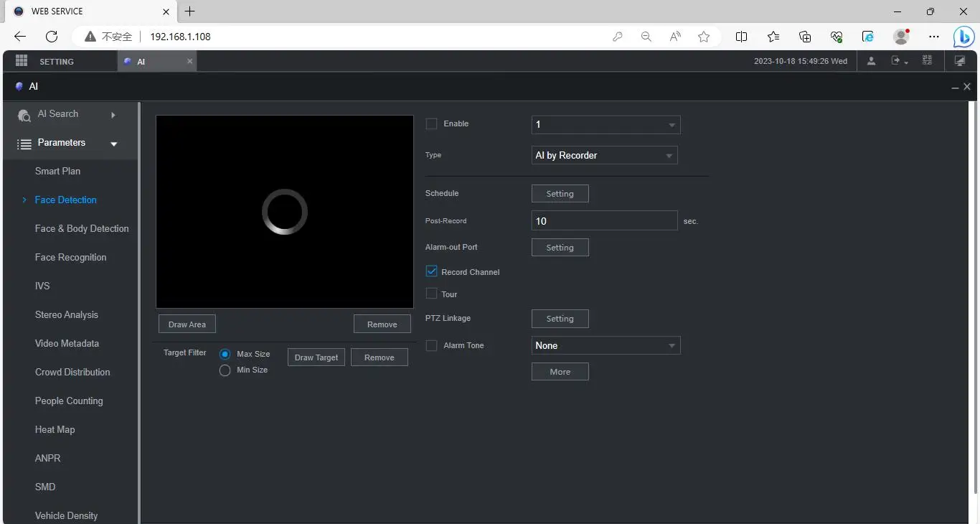Image resolution: width=980 pixels, height=524 pixels.
Task: Expand the Alarm Tone dropdown
Action: pos(606,346)
